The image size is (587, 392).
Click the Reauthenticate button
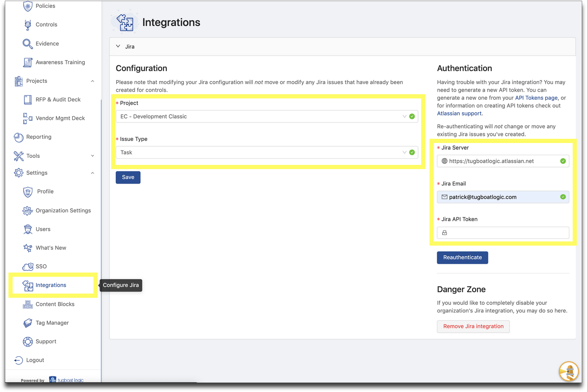click(x=462, y=257)
